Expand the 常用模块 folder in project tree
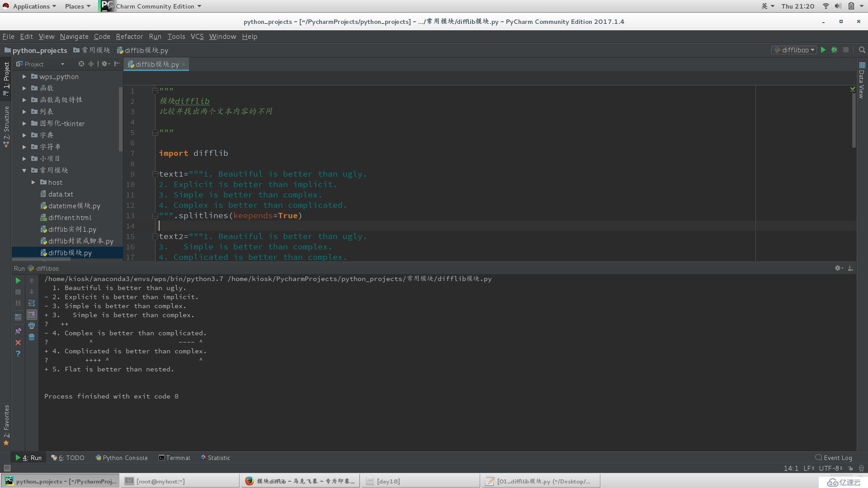 coord(24,170)
